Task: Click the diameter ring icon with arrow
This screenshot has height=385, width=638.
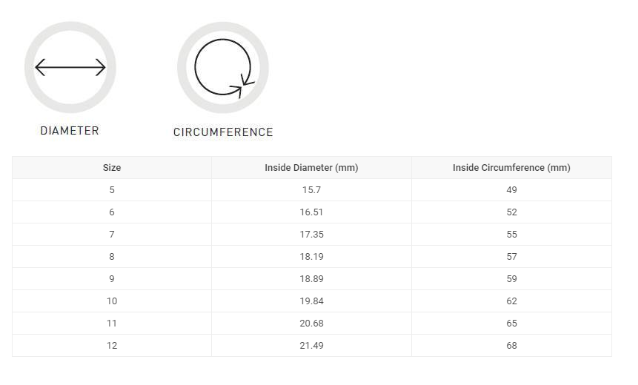Action: pos(70,67)
